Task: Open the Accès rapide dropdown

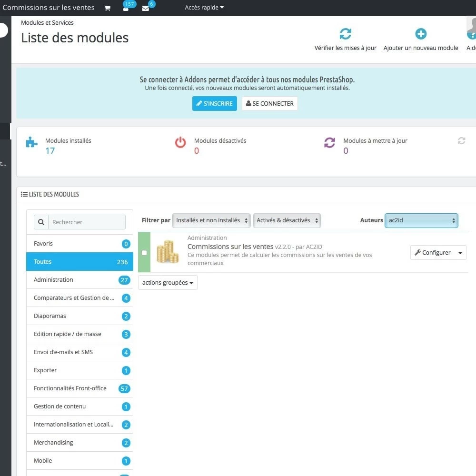Action: pos(204,7)
